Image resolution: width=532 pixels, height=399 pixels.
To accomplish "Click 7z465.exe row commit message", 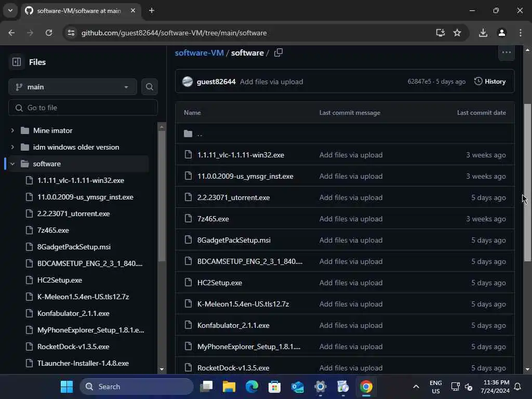I will click(351, 219).
